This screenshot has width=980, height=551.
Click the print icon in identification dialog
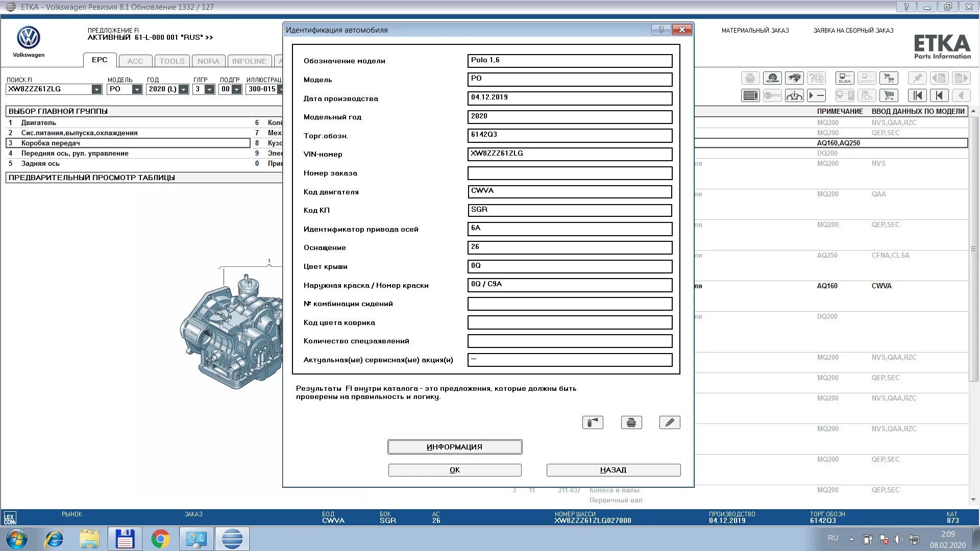point(631,422)
